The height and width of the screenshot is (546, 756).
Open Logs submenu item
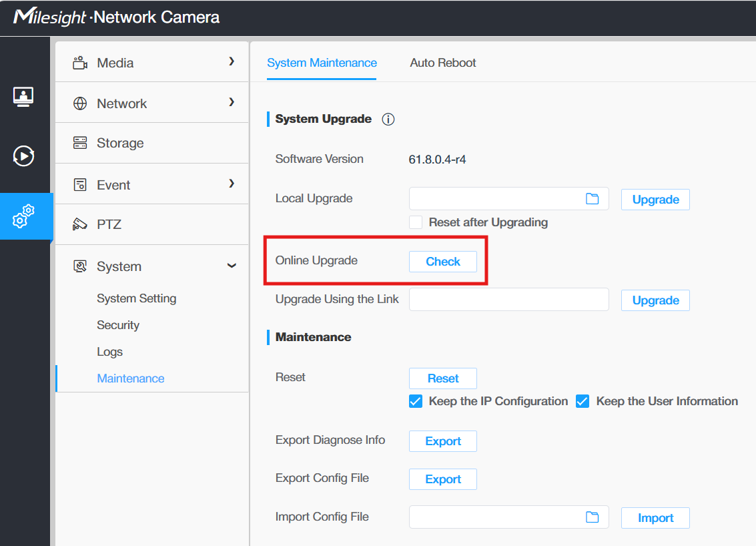pos(110,352)
